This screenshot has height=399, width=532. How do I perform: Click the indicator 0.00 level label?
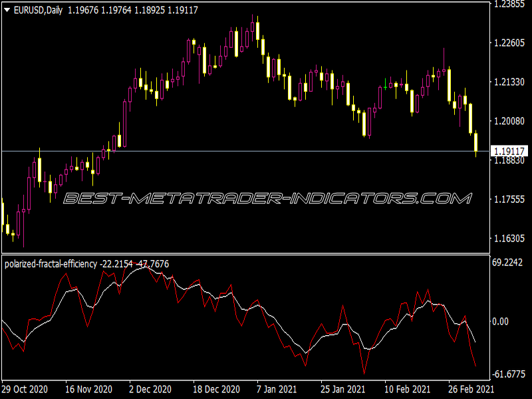click(x=500, y=321)
